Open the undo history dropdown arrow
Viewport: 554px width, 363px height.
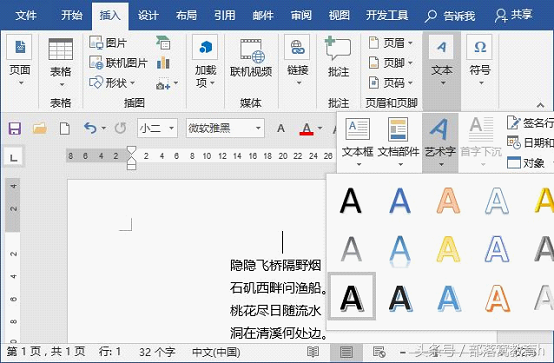[104, 128]
